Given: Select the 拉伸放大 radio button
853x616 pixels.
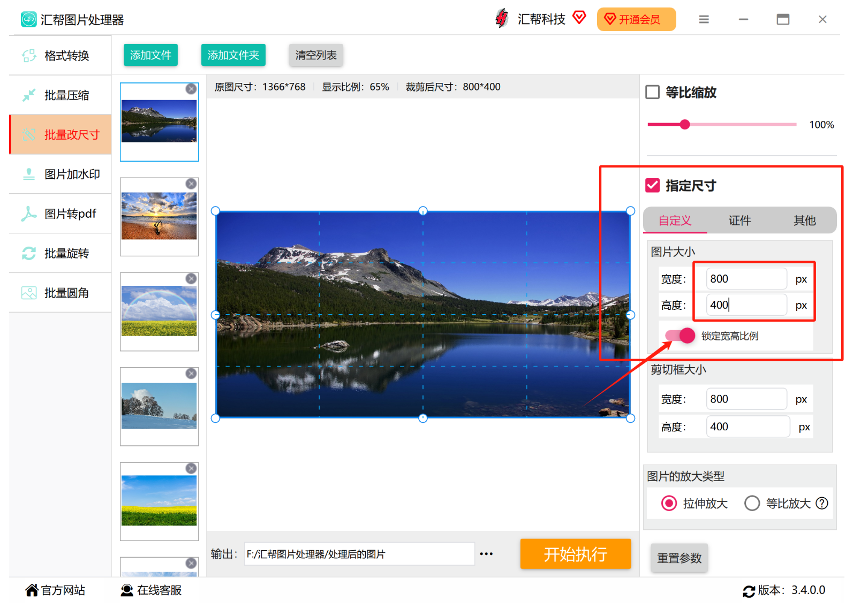Looking at the screenshot, I should click(x=669, y=503).
